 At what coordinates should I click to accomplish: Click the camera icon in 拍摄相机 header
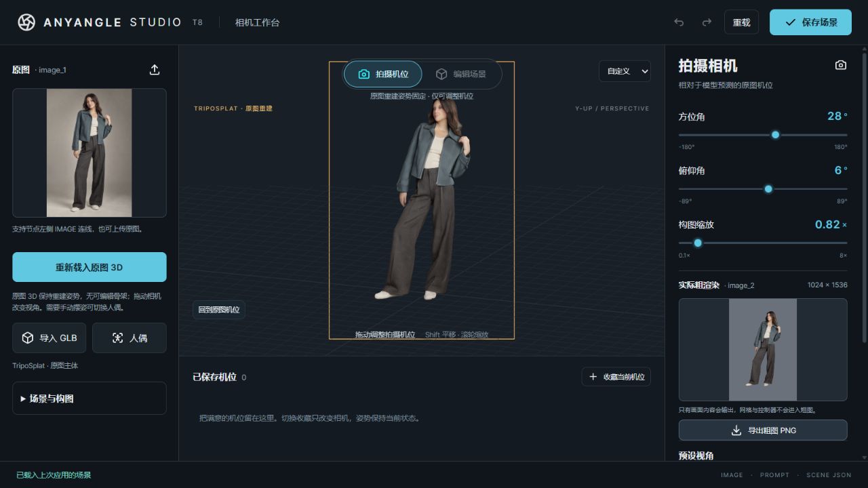tap(841, 65)
